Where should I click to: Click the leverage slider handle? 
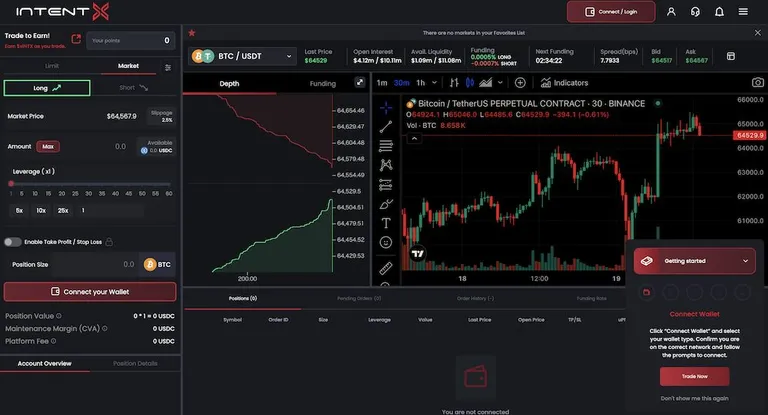(x=11, y=184)
